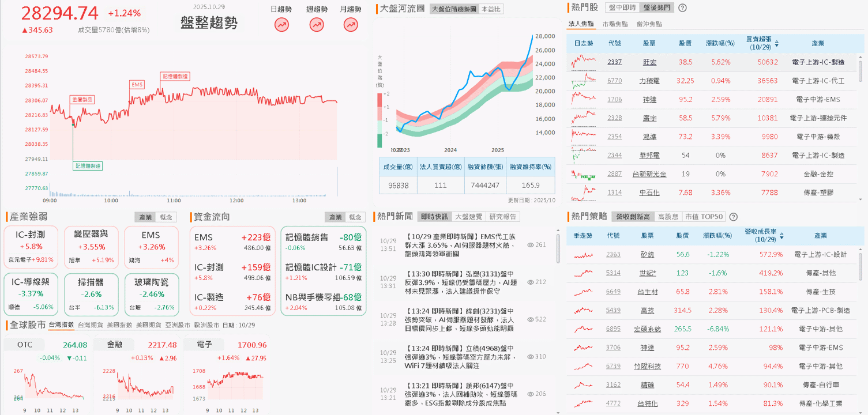Open stock code link 2337
Image resolution: width=868 pixels, height=415 pixels.
point(614,62)
